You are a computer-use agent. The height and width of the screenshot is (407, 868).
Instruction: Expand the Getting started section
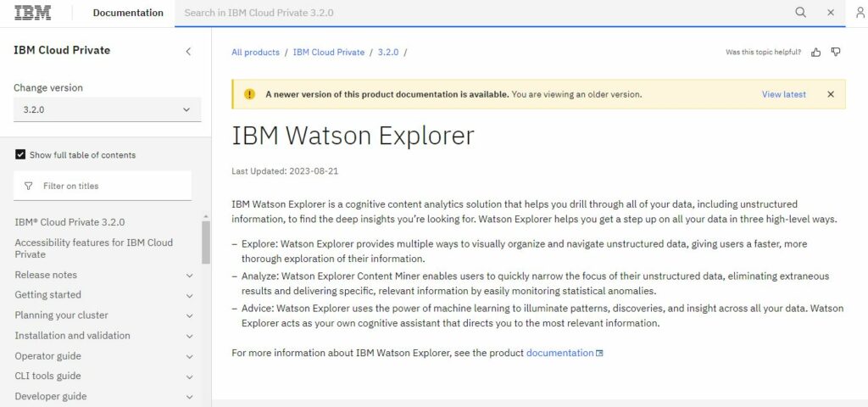click(x=189, y=295)
